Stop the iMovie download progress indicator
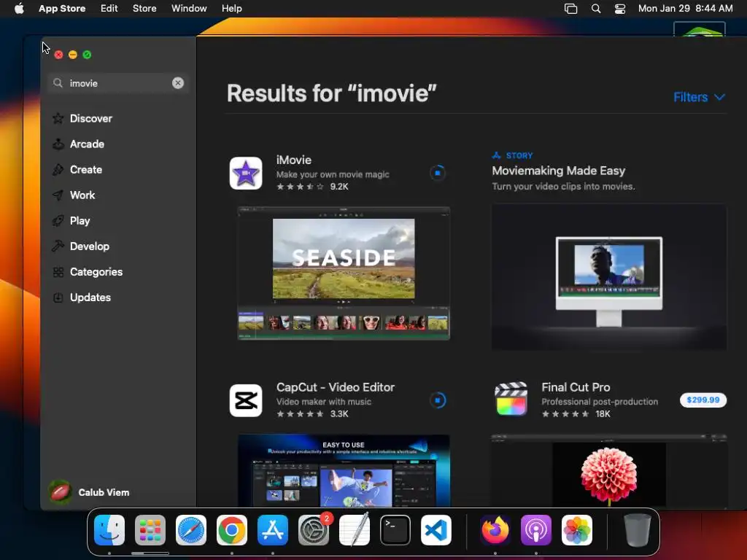The height and width of the screenshot is (560, 747). point(438,173)
